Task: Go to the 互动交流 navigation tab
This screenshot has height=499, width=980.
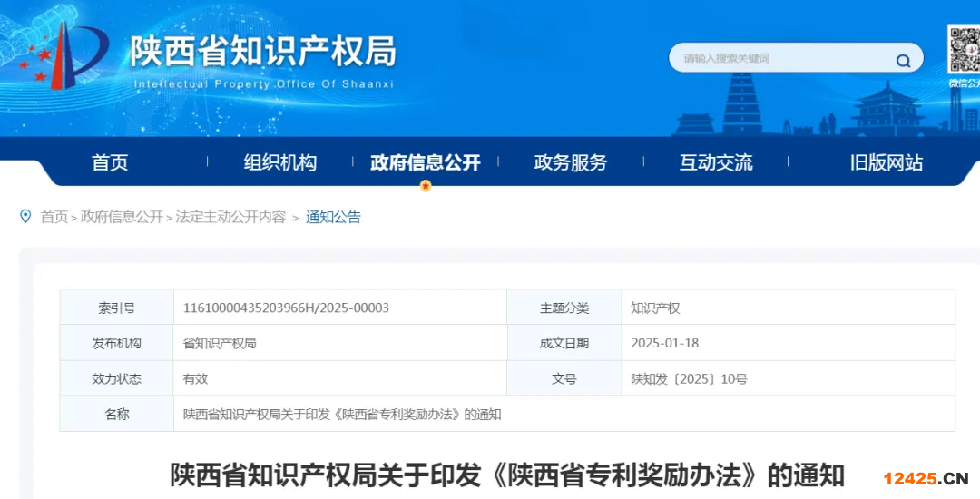Action: [x=716, y=162]
